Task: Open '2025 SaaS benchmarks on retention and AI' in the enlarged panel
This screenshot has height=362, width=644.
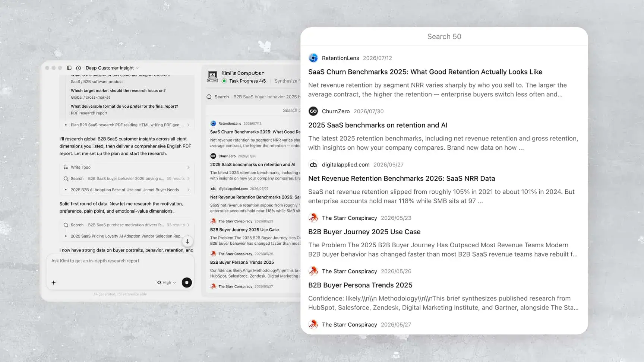Action: coord(378,125)
